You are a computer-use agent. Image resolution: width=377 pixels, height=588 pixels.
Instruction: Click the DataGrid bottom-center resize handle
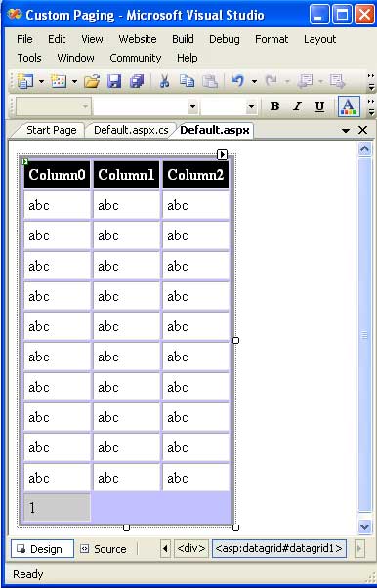point(126,528)
